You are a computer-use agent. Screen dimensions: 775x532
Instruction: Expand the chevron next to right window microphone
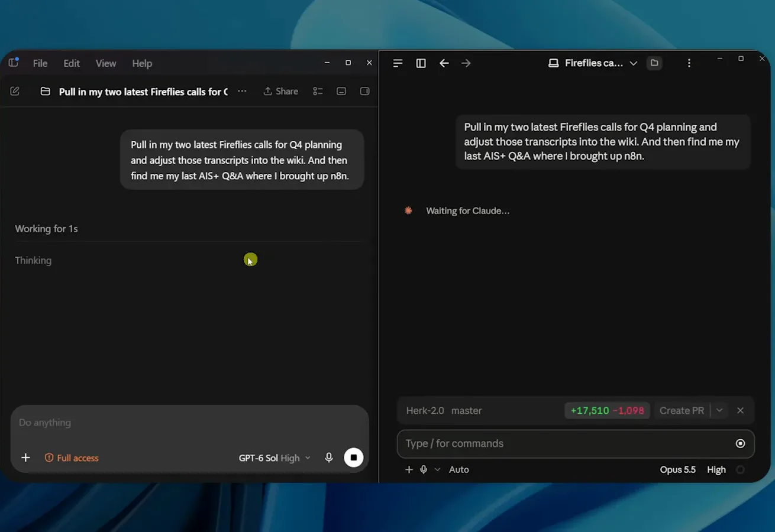coord(437,469)
